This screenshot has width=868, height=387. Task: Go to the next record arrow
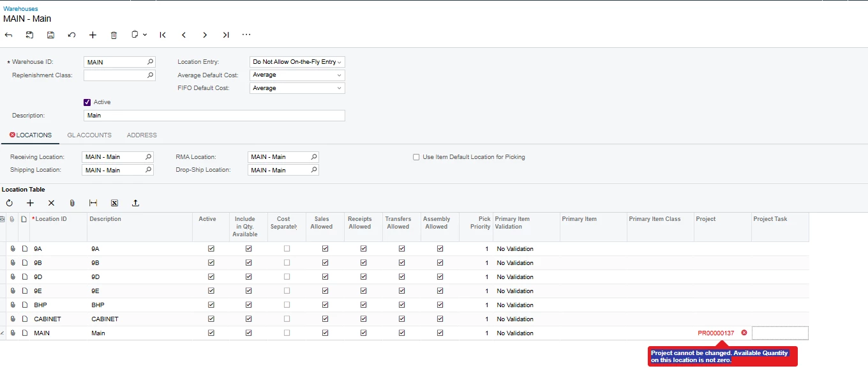click(205, 35)
